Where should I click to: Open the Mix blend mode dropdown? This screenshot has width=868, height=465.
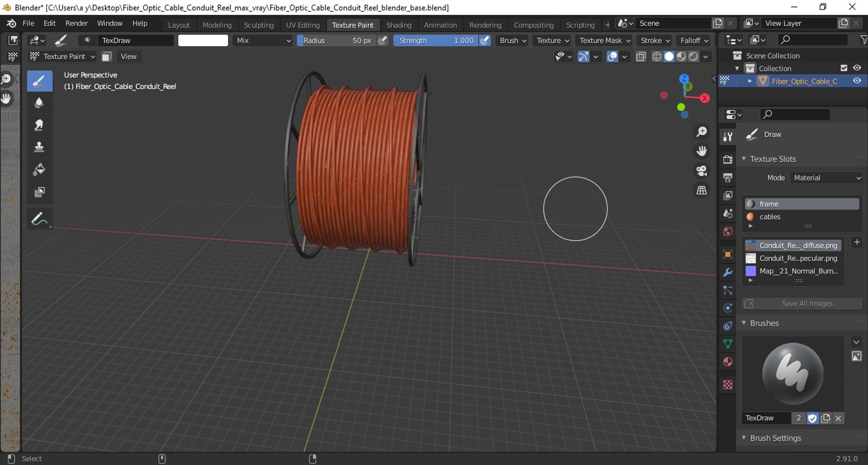coord(263,41)
